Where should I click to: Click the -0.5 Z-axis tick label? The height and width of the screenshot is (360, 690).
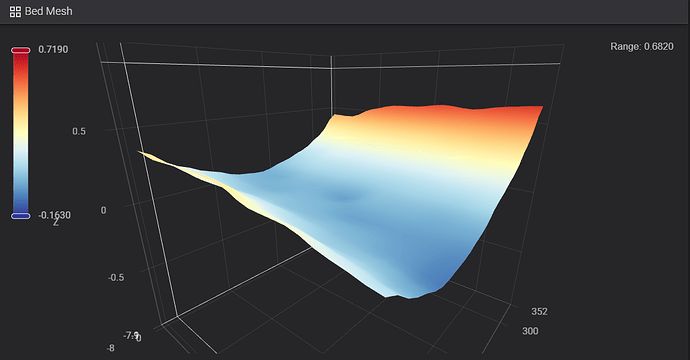116,277
